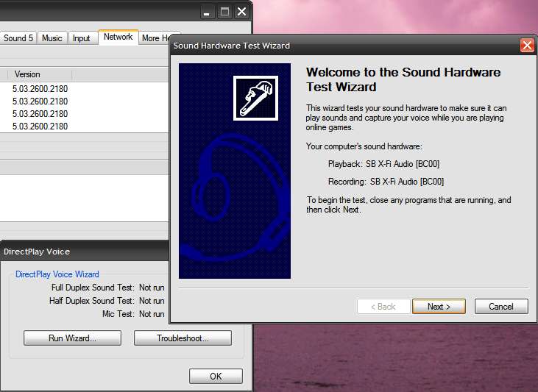Open Troubleshoot... for DirectPlay Voice
Image resolution: width=538 pixels, height=392 pixels.
[x=183, y=338]
